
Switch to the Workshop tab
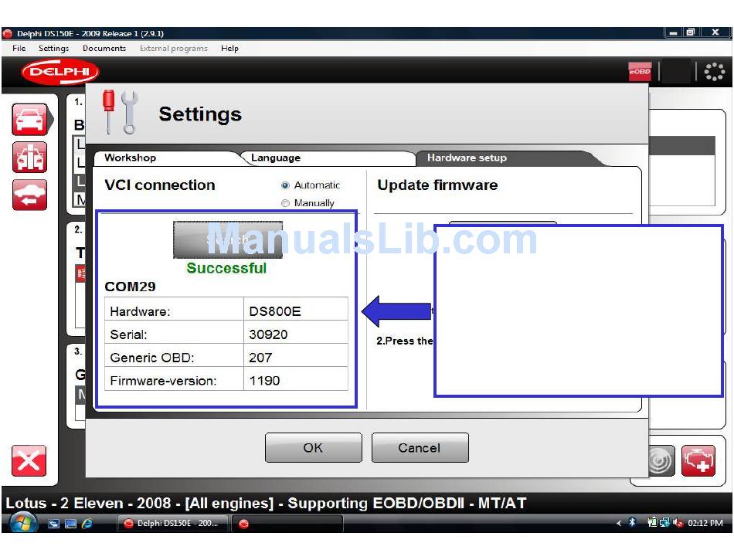pyautogui.click(x=131, y=158)
